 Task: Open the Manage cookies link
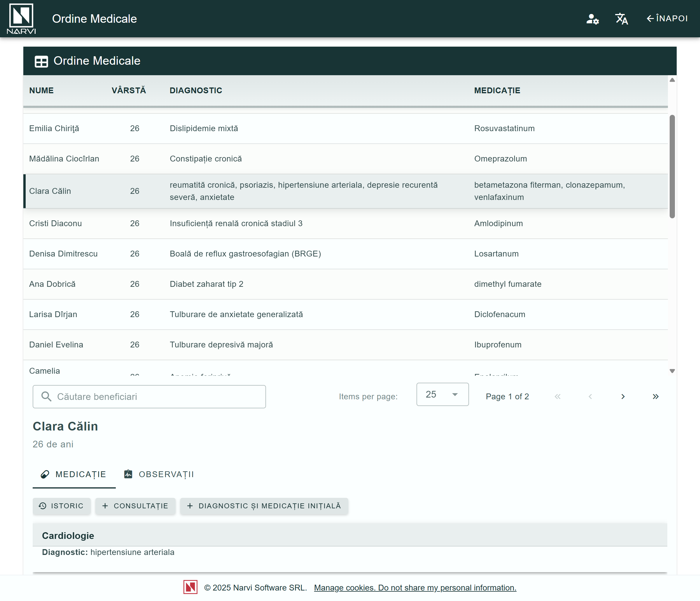coord(415,588)
